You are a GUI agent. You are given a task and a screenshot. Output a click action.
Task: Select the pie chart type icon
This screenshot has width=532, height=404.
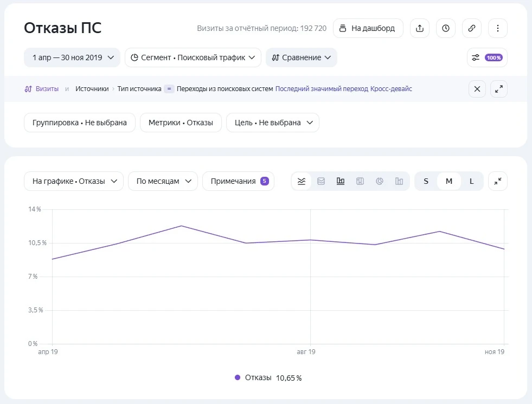[380, 181]
